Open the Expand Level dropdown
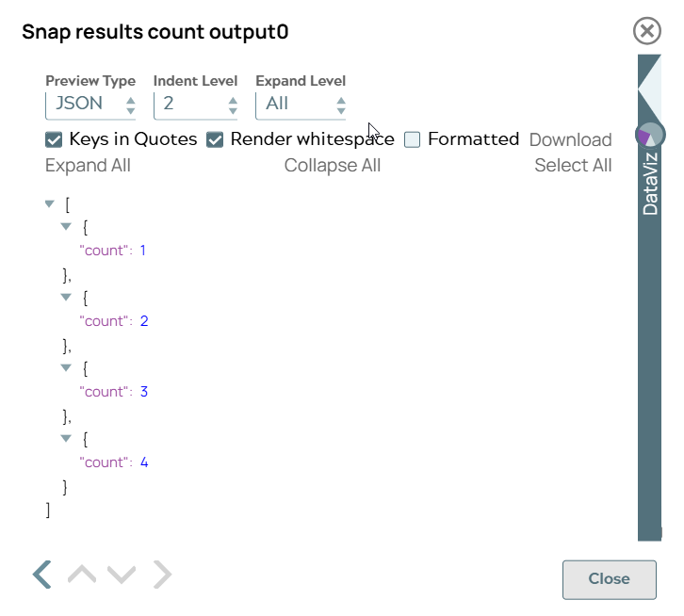Screen dimensions: 684x616 [301, 104]
